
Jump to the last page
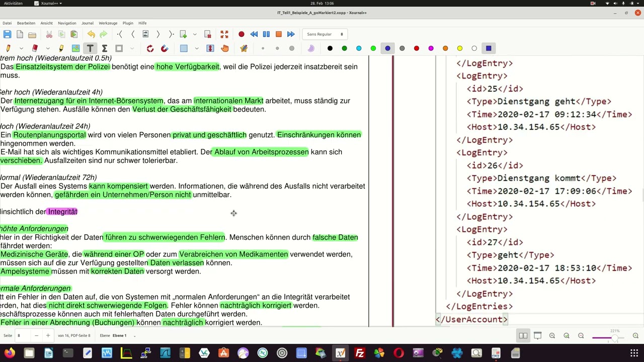[x=171, y=34]
